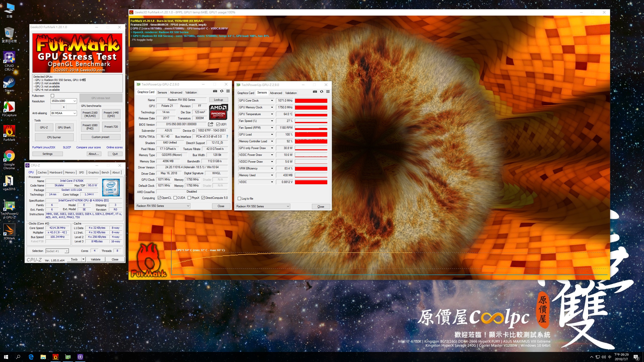This screenshot has height=362, width=644.
Task: Open Compare your score link
Action: tap(89, 147)
